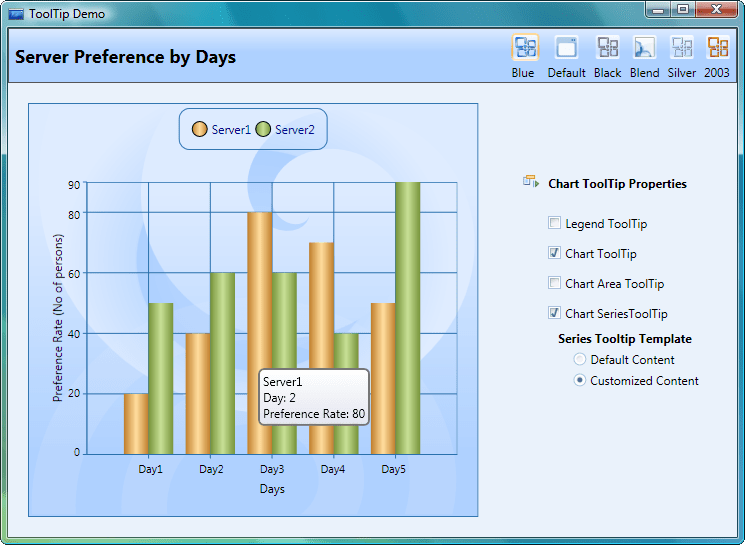The width and height of the screenshot is (745, 545).
Task: Click the Server1 orange legend marker
Action: 200,129
